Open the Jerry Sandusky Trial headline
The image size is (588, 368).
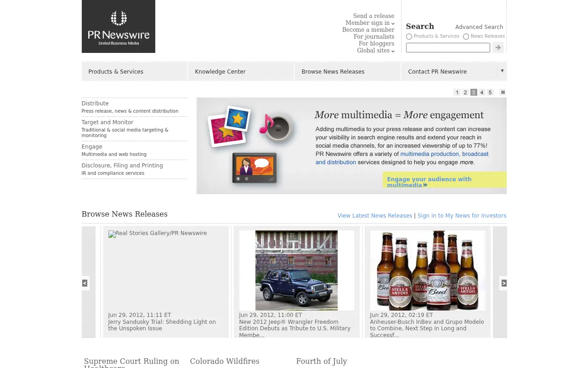pyautogui.click(x=162, y=325)
